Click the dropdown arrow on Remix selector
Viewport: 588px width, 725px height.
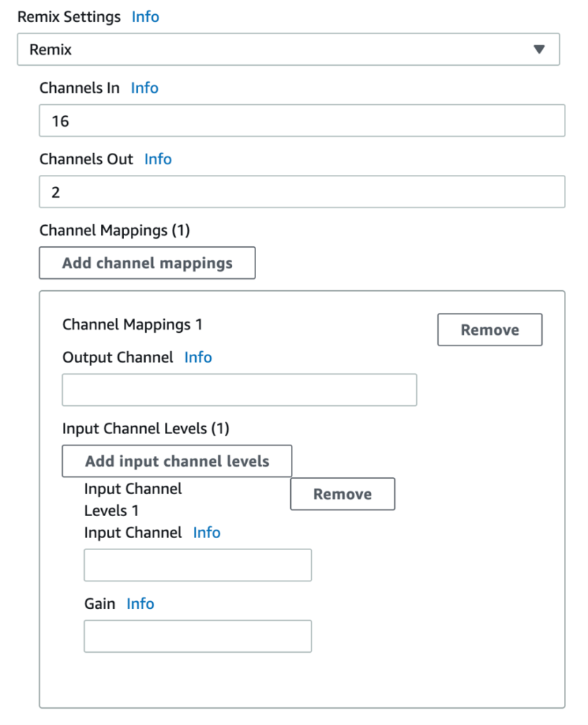[541, 50]
